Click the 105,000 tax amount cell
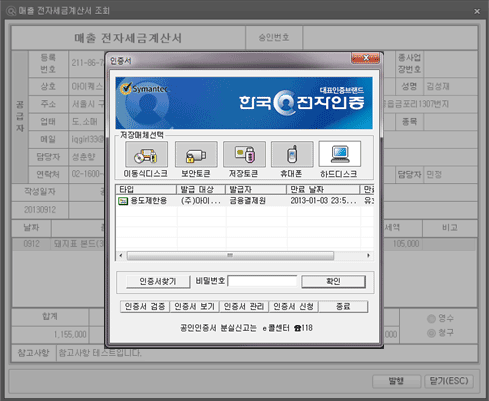The width and height of the screenshot is (489, 401). [406, 244]
